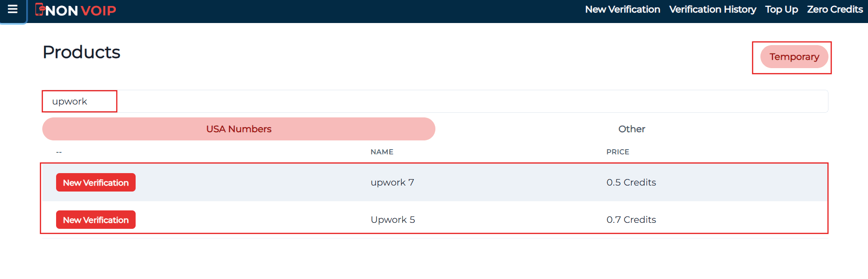Select the 0.5 Credits price of upwork 7

tap(631, 182)
